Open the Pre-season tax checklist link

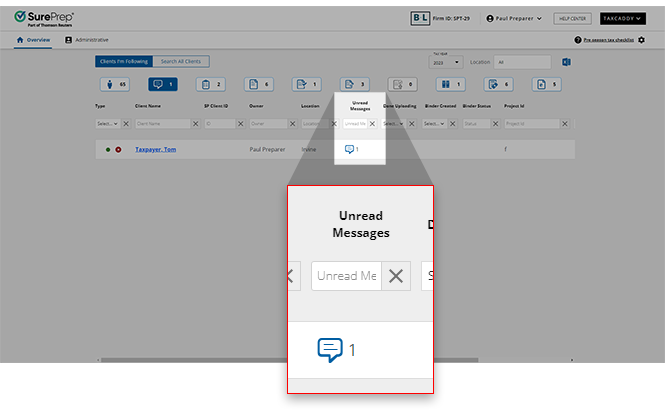pyautogui.click(x=609, y=40)
